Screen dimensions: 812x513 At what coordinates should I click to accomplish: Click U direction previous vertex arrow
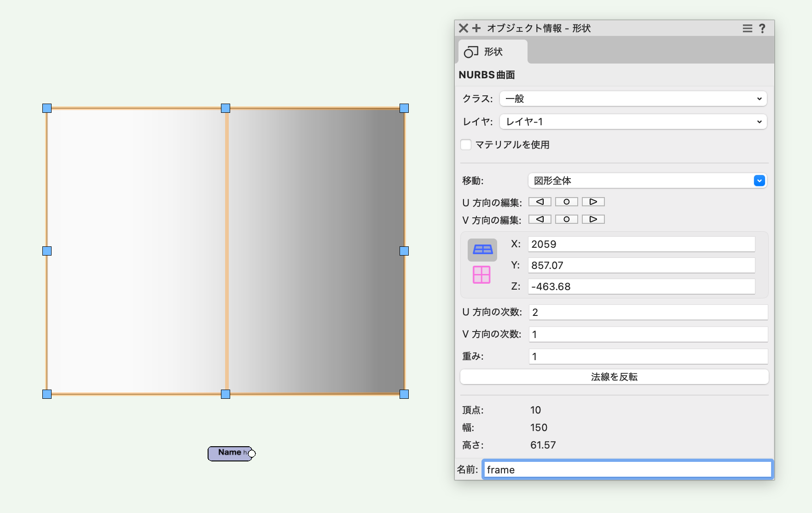tap(539, 202)
